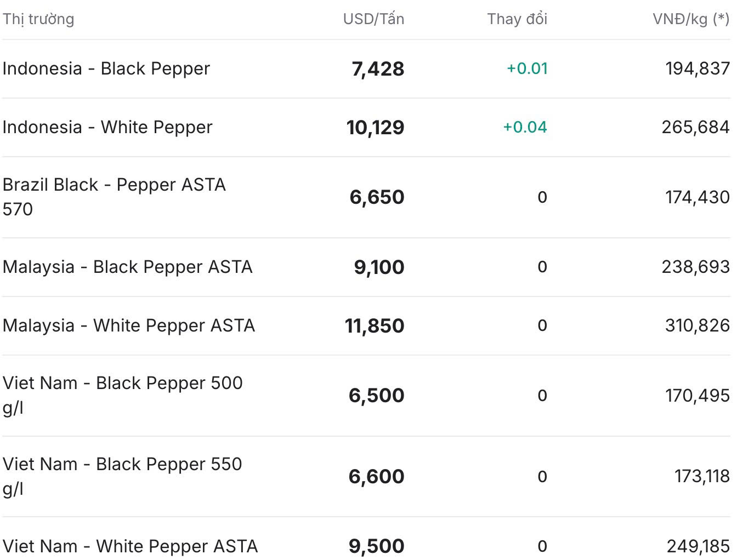The width and height of the screenshot is (737, 560).
Task: Select the 7,428 price value
Action: pyautogui.click(x=378, y=69)
